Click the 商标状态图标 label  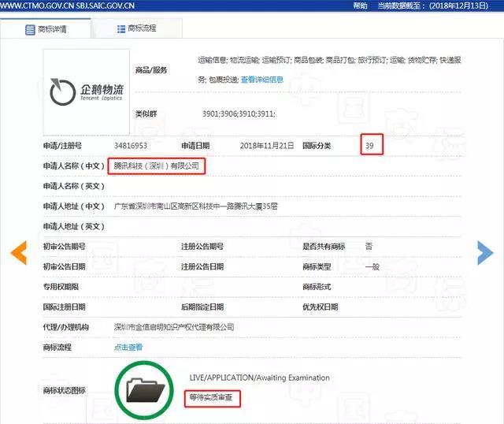(65, 391)
